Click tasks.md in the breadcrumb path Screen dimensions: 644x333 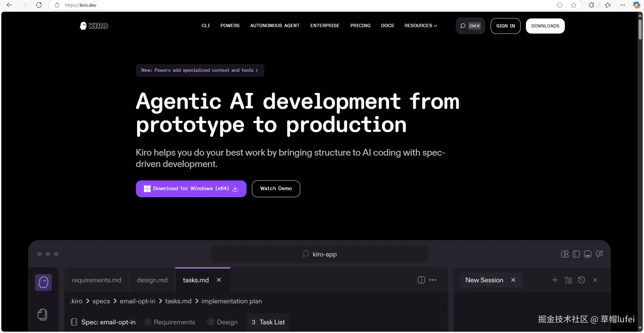click(178, 301)
